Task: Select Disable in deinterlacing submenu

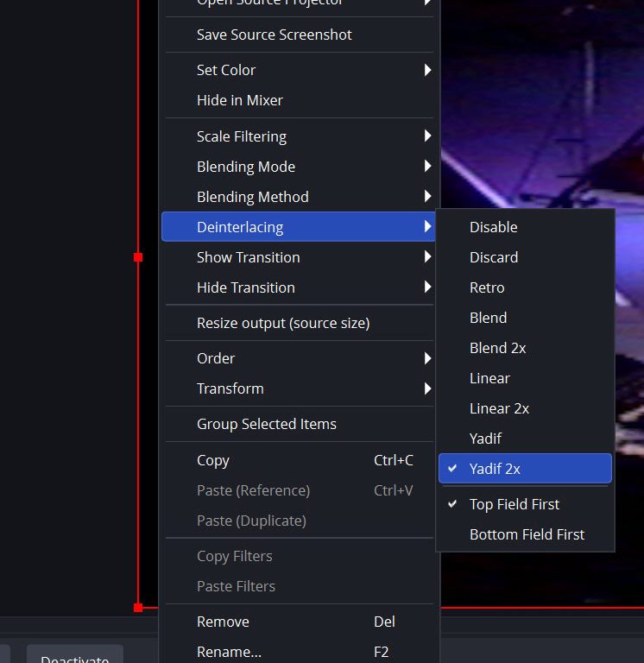Action: pos(493,227)
